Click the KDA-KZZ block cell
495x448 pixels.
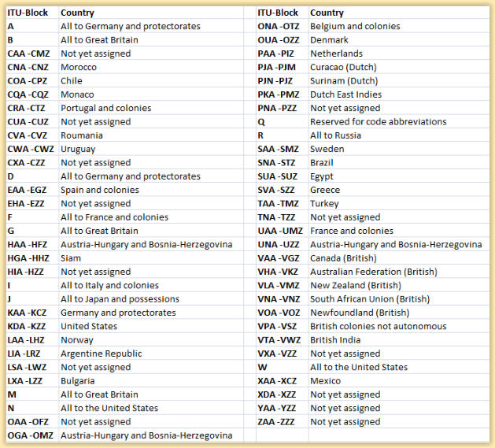click(28, 326)
